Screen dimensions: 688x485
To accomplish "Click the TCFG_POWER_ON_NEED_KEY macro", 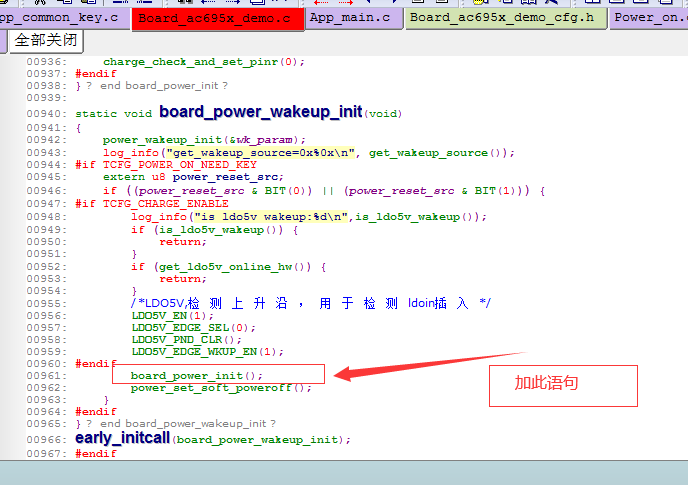I will tap(180, 165).
